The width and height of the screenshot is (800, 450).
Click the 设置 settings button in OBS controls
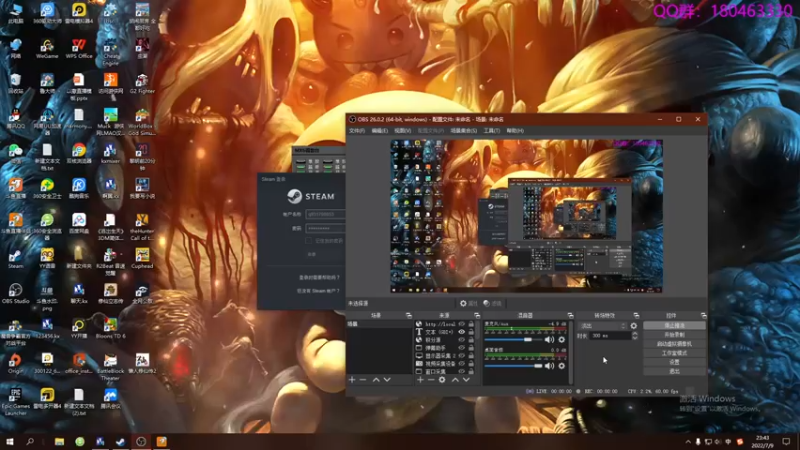pos(674,362)
